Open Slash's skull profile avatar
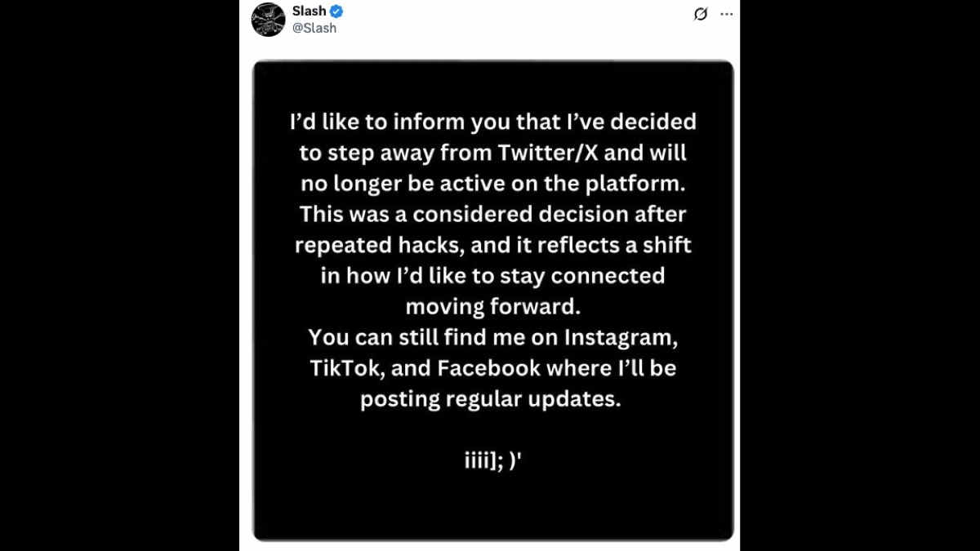980x551 pixels. [268, 20]
